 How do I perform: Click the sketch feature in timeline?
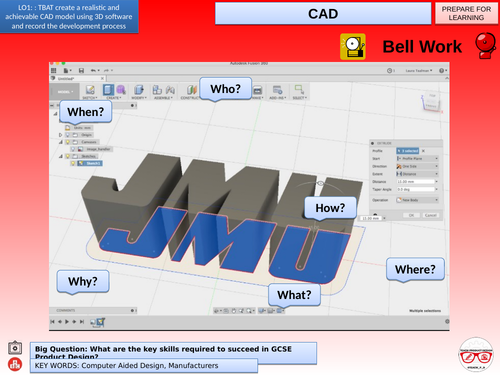[101, 322]
